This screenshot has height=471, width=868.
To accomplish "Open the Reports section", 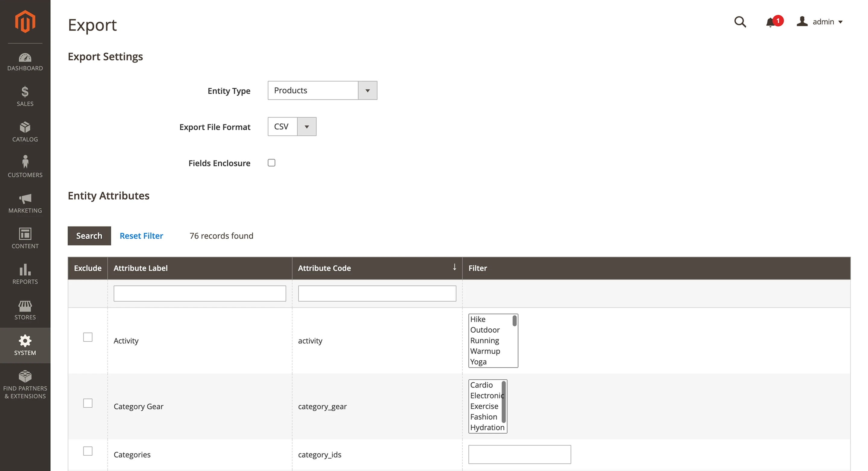I will pos(25,274).
